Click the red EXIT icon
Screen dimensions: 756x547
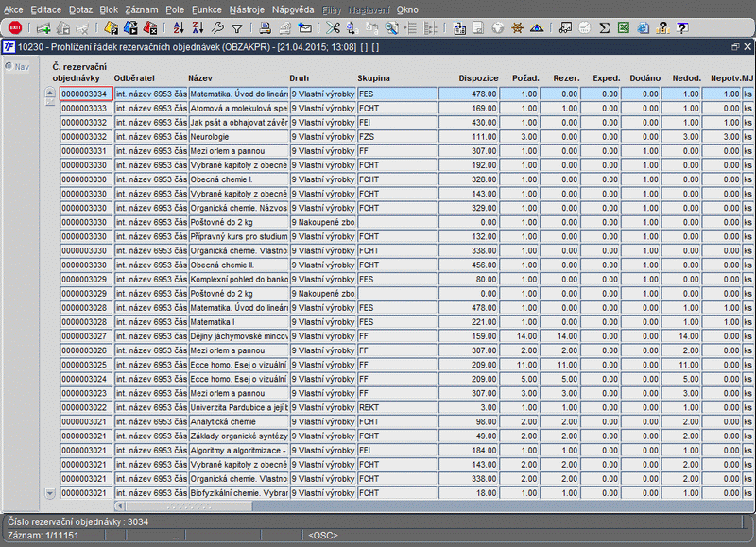(x=14, y=28)
